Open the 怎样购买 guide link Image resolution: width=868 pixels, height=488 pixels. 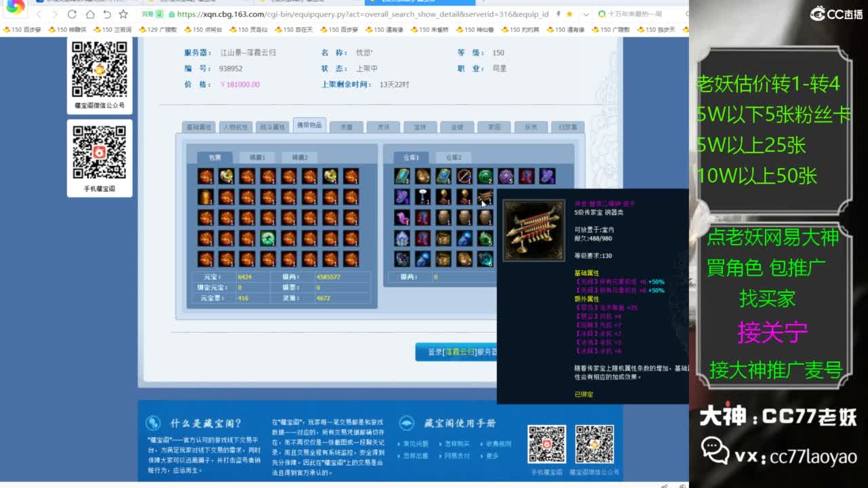click(457, 444)
